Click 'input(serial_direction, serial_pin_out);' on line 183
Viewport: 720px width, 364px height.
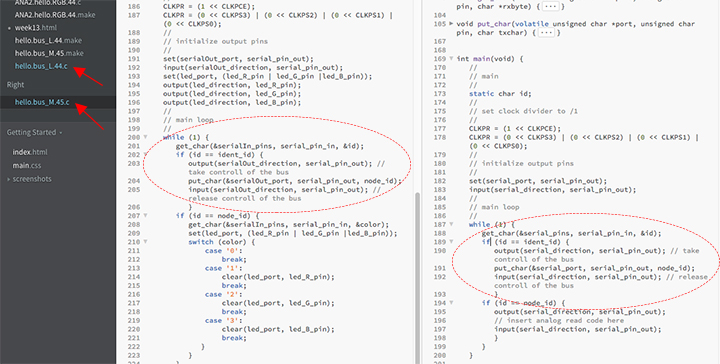coord(552,190)
